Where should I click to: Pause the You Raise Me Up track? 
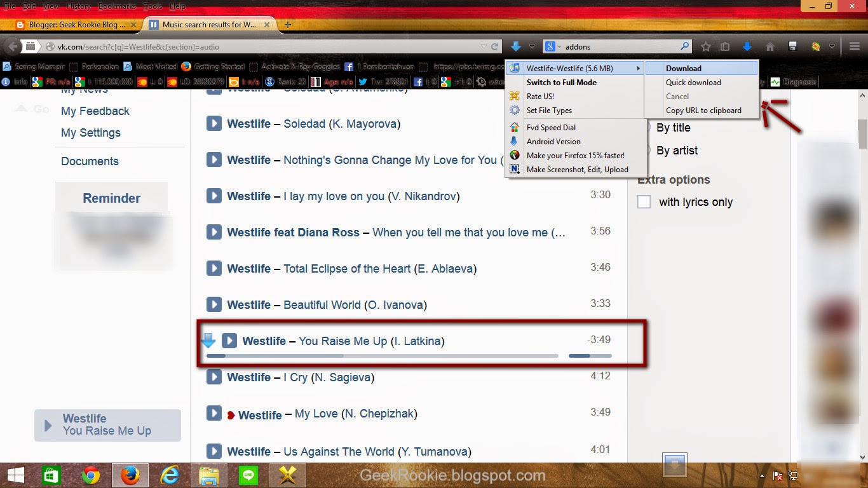[x=229, y=341]
